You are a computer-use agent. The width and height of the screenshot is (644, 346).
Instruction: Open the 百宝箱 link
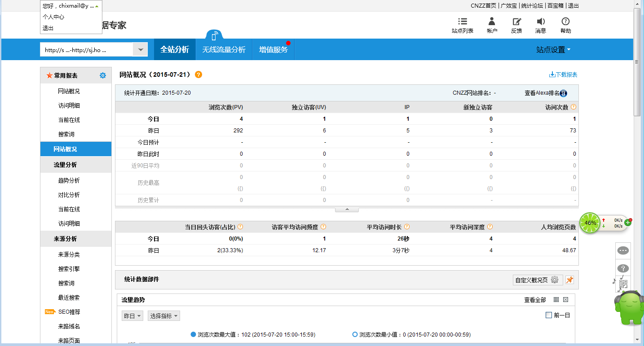click(556, 6)
